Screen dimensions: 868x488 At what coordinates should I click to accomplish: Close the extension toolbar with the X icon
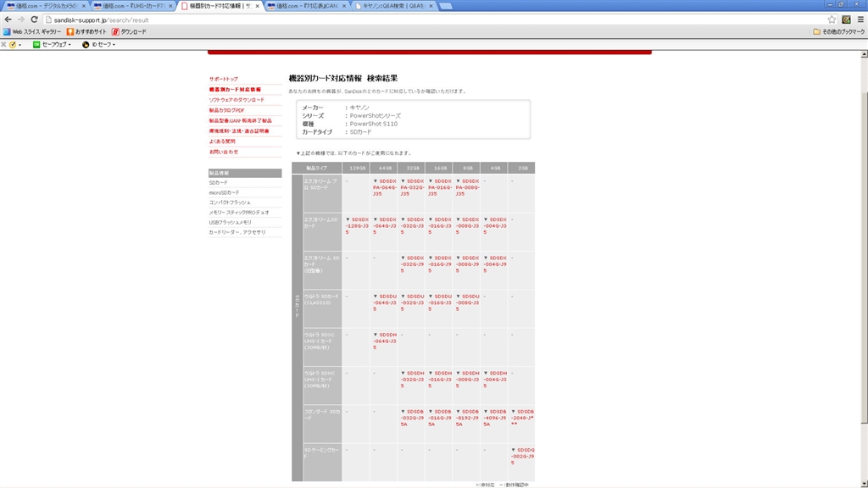pyautogui.click(x=4, y=44)
